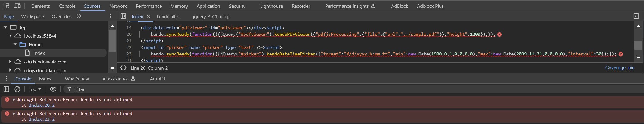Click the Home folder icon
644x124 pixels.
click(23, 44)
